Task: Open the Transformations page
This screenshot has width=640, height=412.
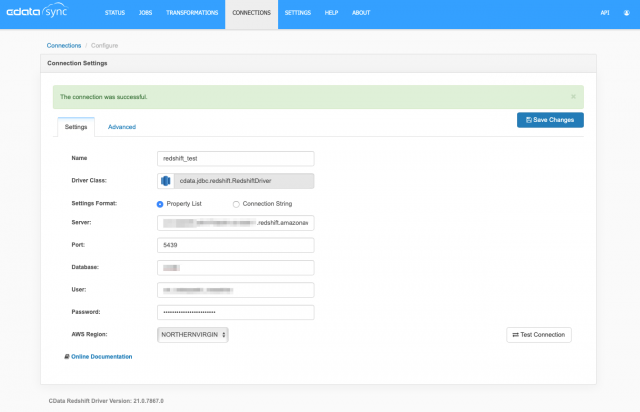Action: pos(193,13)
